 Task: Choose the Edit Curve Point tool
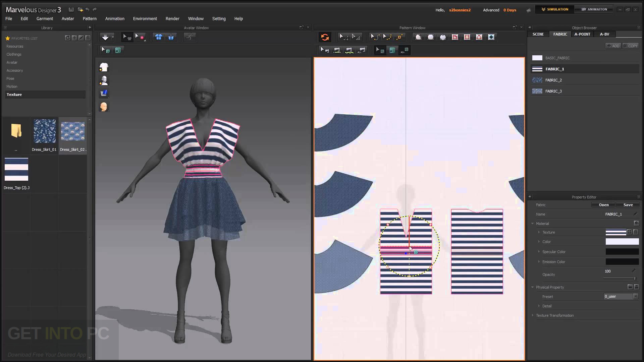387,37
